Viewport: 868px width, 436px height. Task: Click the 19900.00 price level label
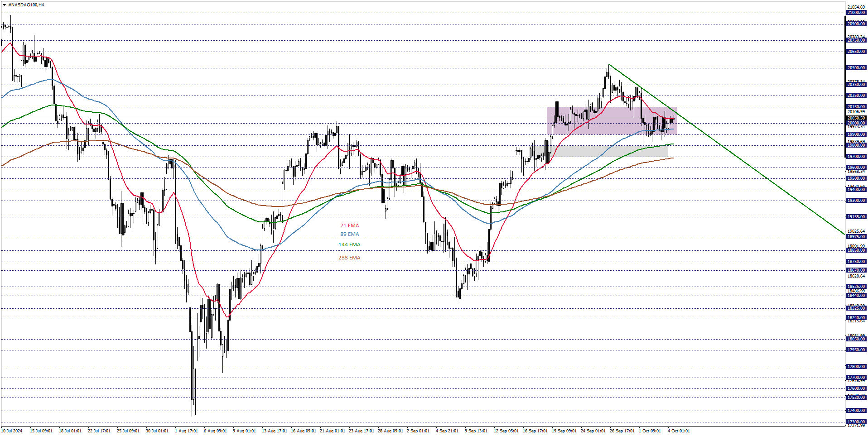[856, 134]
